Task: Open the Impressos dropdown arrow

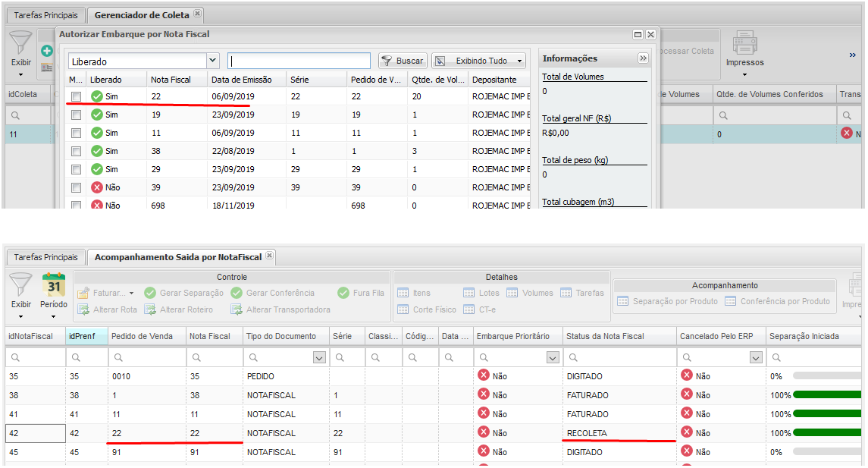Action: click(x=744, y=75)
